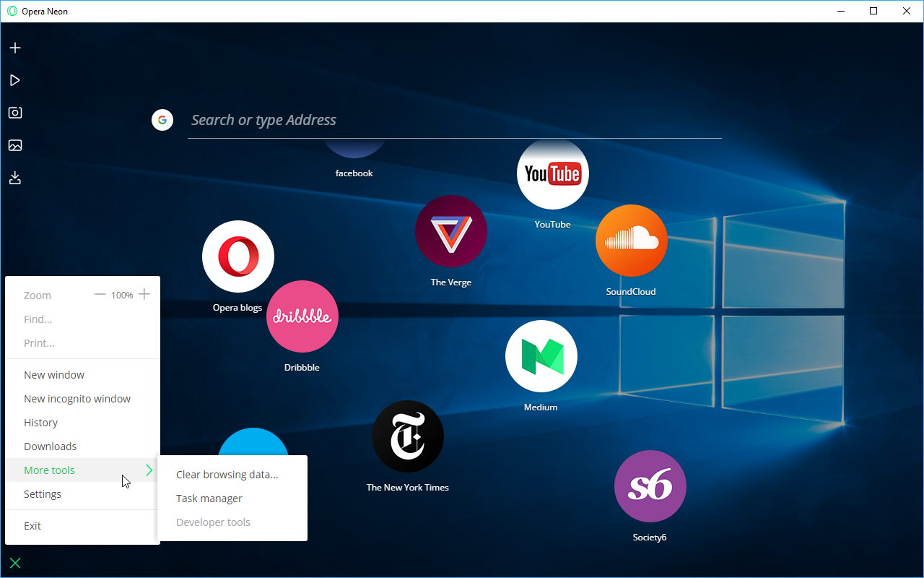Select Exit in the menu
This screenshot has height=578, width=924.
(x=82, y=526)
